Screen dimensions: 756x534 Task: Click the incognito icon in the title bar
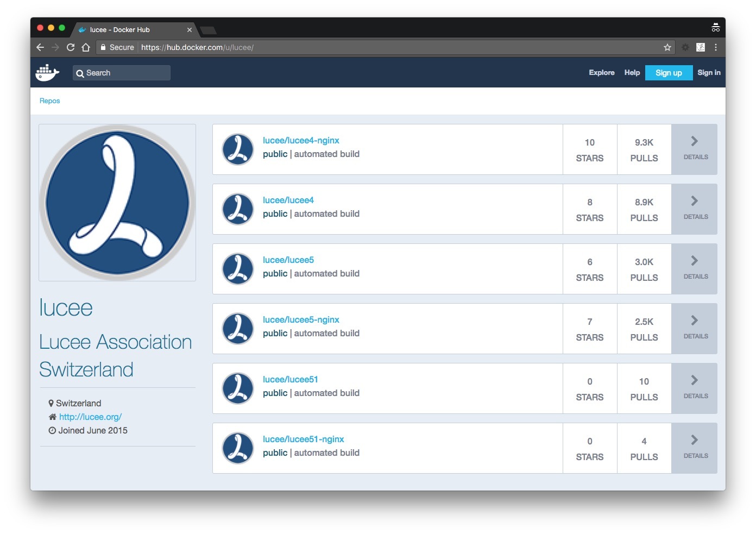pyautogui.click(x=716, y=28)
